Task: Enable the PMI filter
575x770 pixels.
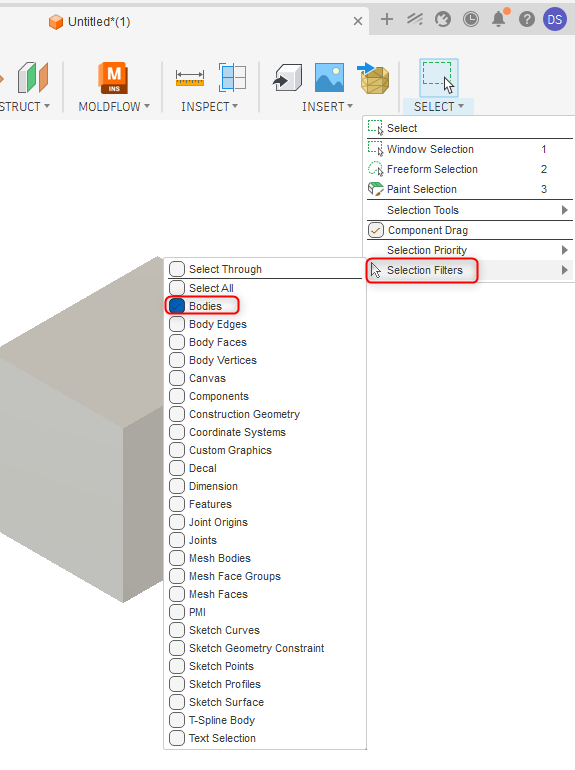Action: point(177,612)
